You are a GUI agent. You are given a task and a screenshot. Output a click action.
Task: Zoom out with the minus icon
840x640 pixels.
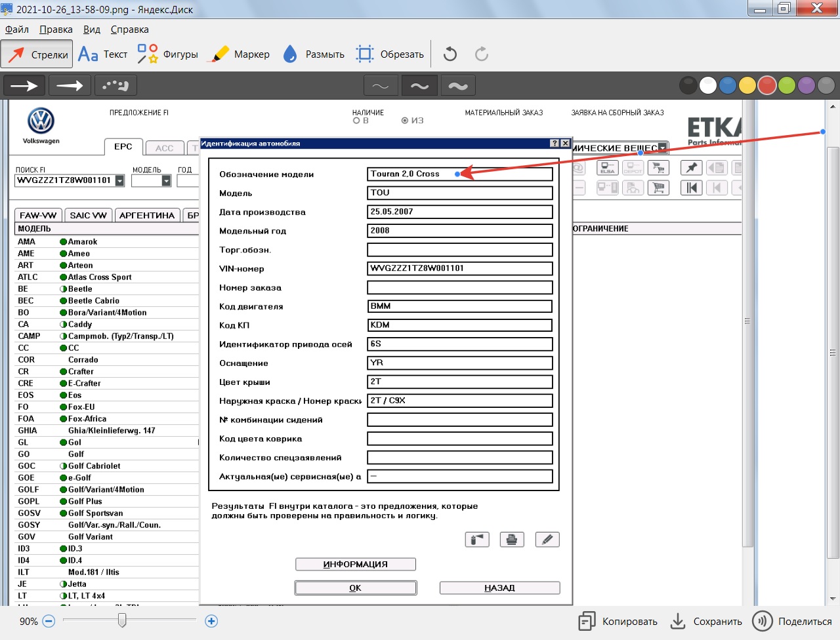click(49, 621)
